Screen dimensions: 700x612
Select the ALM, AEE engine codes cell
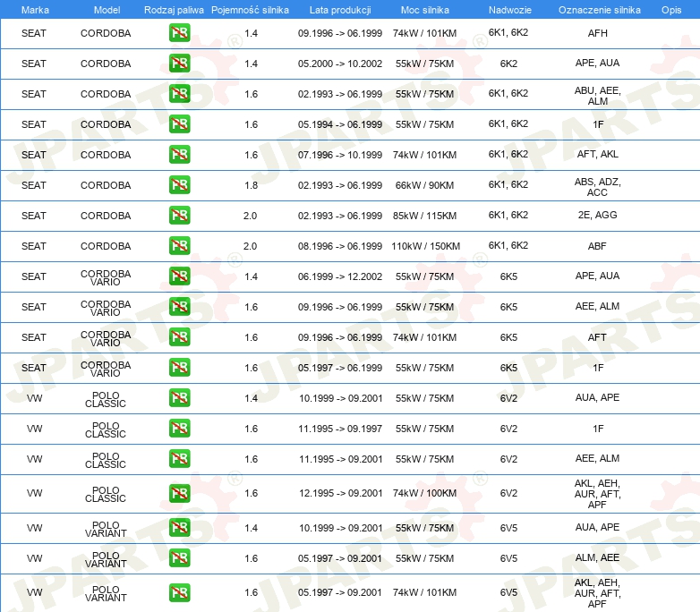point(597,557)
